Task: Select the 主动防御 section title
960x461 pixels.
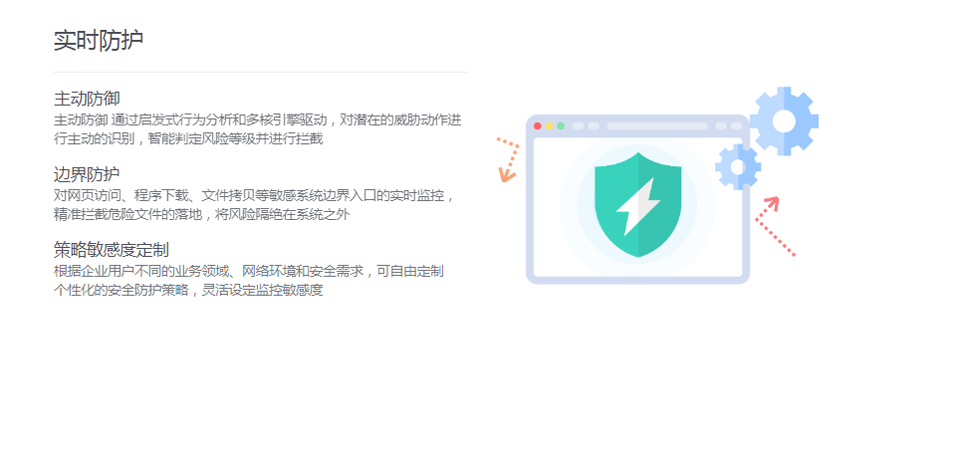Action: (x=87, y=99)
